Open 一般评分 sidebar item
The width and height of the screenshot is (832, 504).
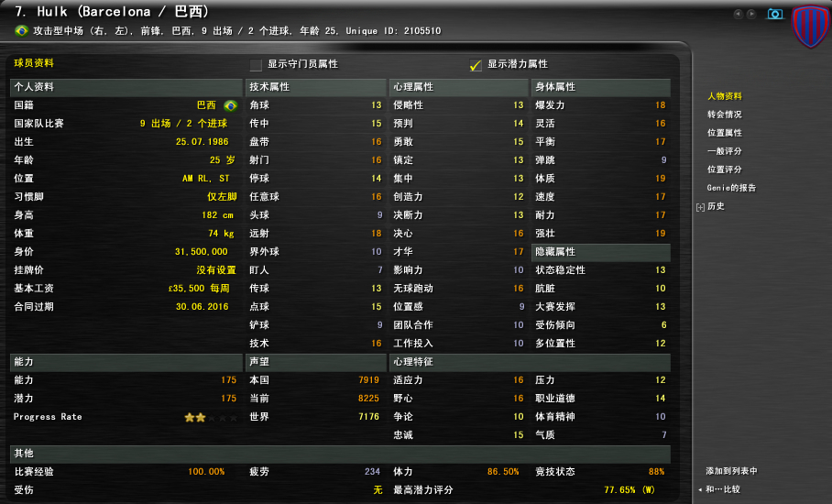724,150
